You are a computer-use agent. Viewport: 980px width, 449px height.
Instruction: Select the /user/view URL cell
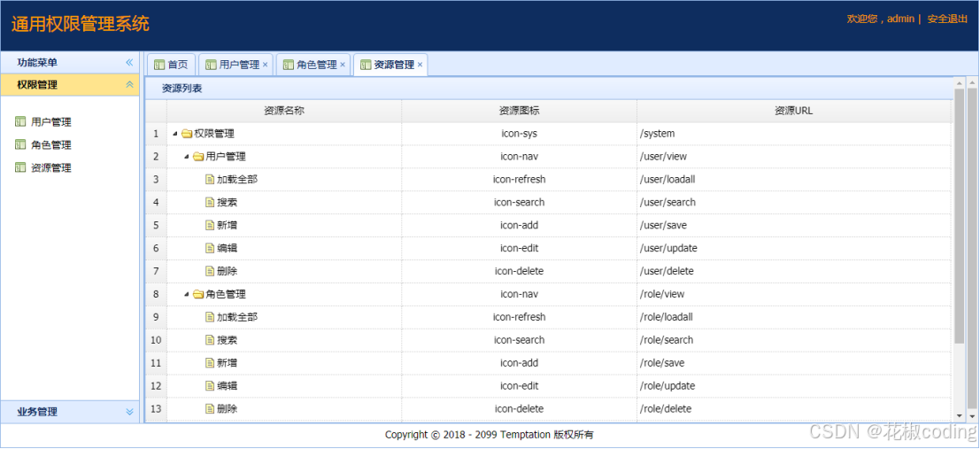794,157
